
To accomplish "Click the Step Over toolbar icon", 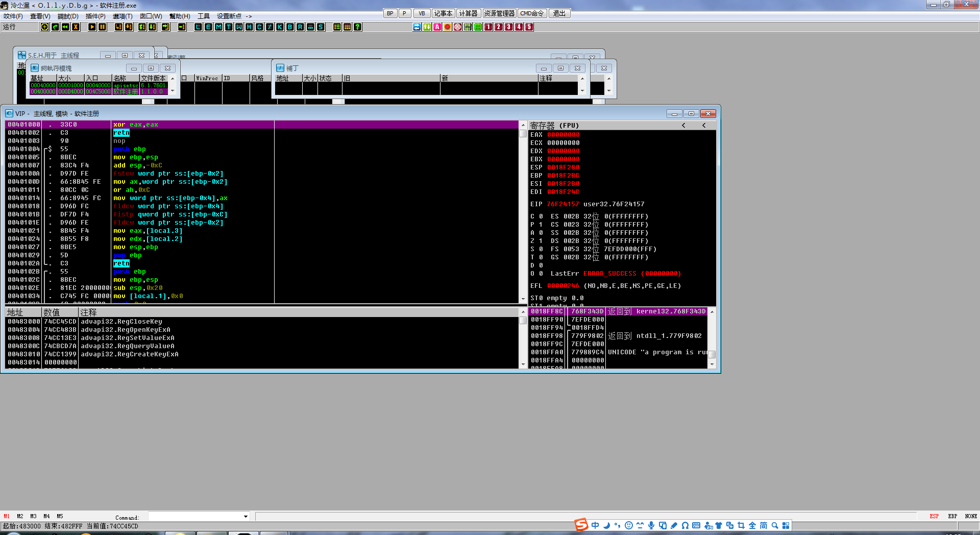I will coord(129,27).
